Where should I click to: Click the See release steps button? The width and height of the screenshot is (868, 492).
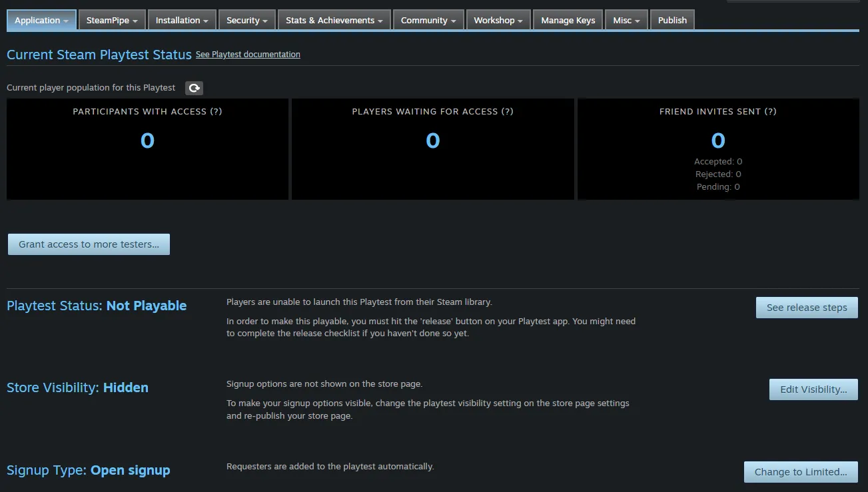pos(807,308)
